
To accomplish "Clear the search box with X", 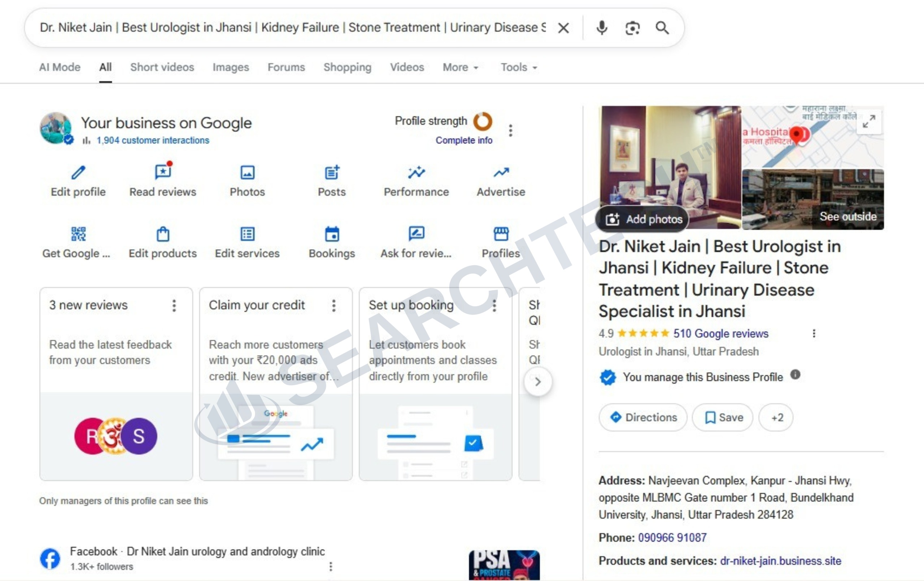I will point(563,28).
